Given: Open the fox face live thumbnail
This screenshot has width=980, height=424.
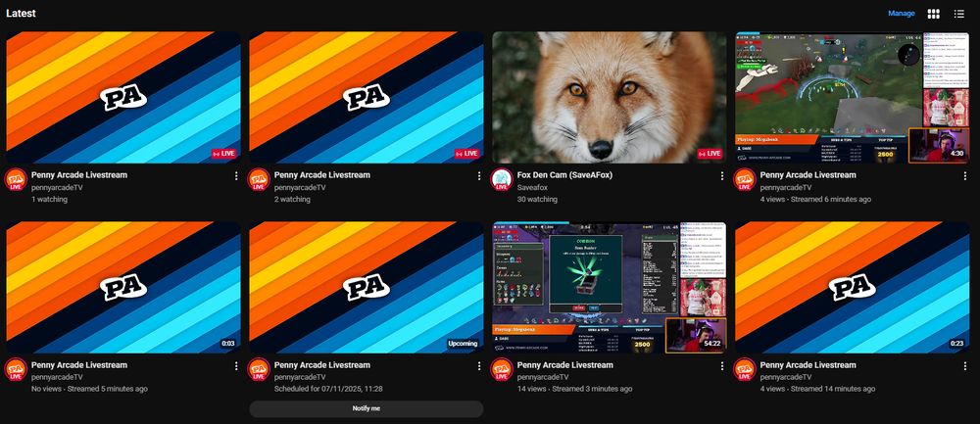Looking at the screenshot, I should [x=610, y=97].
